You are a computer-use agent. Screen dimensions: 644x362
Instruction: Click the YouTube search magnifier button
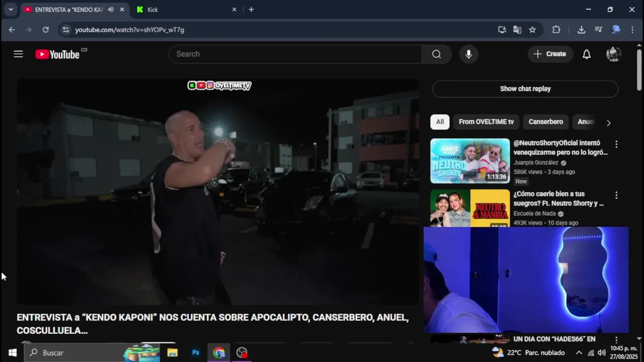tap(436, 54)
